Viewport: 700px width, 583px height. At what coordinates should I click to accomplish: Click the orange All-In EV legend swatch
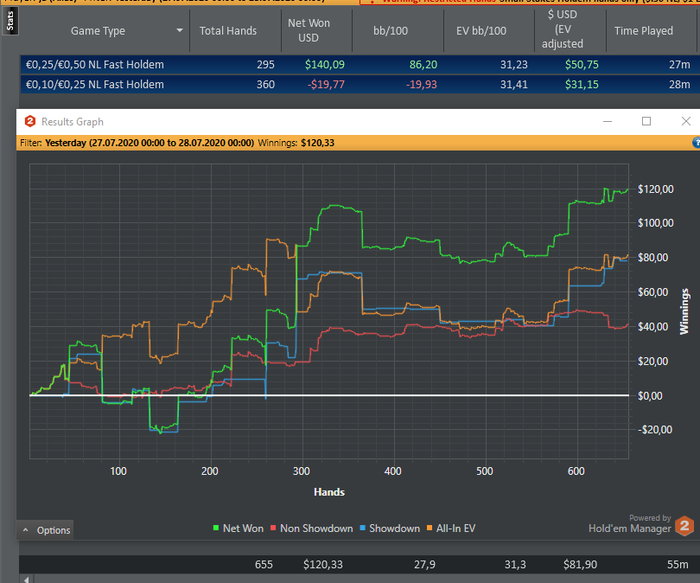[x=429, y=528]
